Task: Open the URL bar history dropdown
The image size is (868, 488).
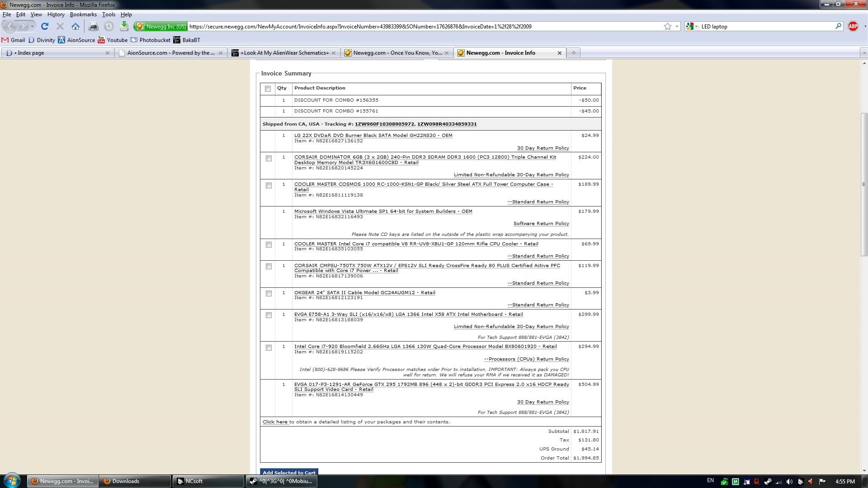Action: (677, 27)
